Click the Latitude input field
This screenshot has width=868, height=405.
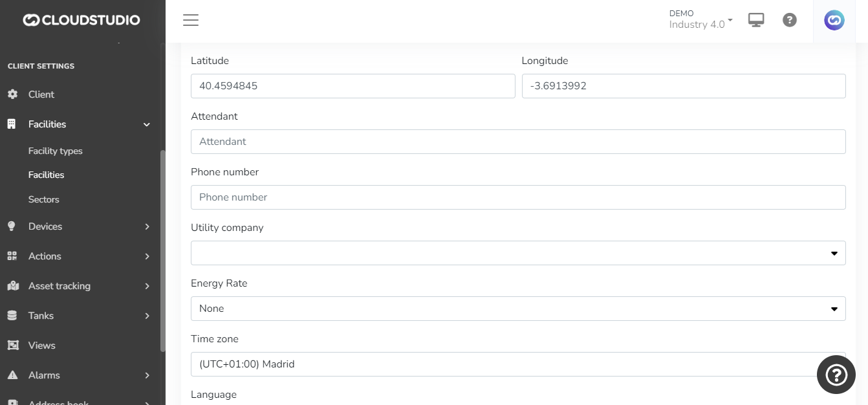pyautogui.click(x=353, y=86)
